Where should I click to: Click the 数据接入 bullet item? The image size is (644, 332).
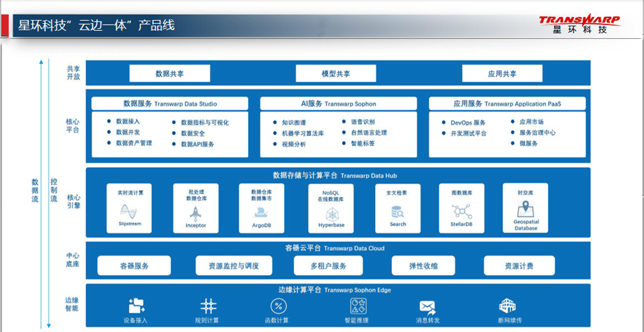pos(123,121)
